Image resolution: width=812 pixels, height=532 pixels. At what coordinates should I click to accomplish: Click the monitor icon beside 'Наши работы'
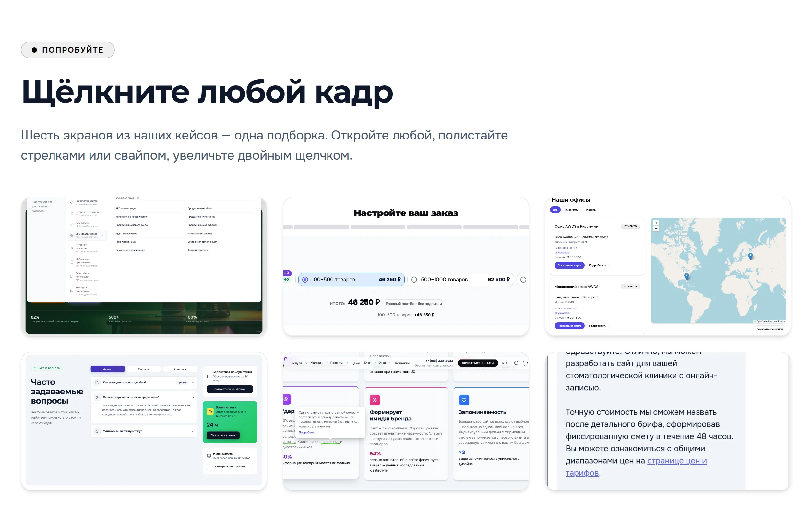(209, 455)
